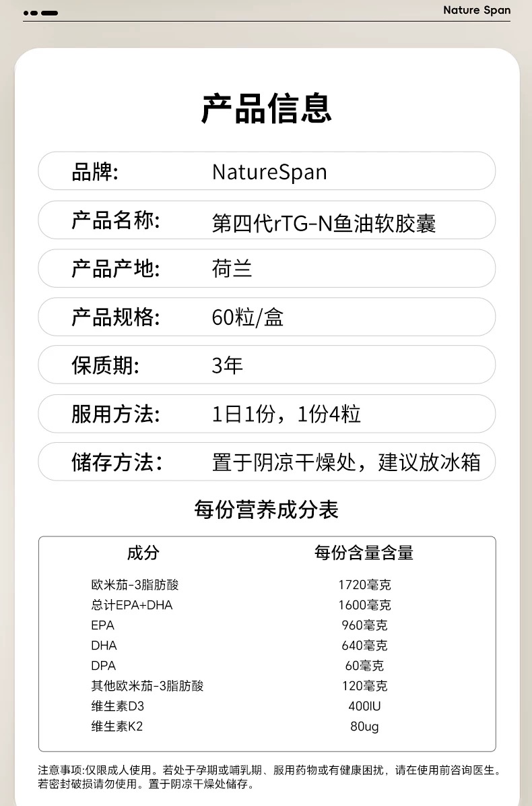Select the 品牌 NatureSpan row

click(x=267, y=171)
